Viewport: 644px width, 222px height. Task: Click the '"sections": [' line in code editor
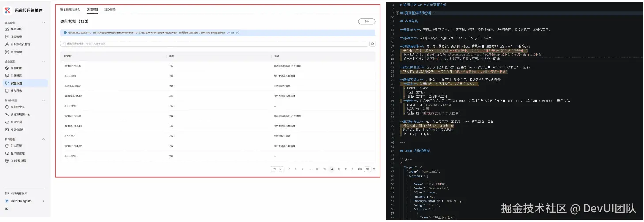point(417,175)
